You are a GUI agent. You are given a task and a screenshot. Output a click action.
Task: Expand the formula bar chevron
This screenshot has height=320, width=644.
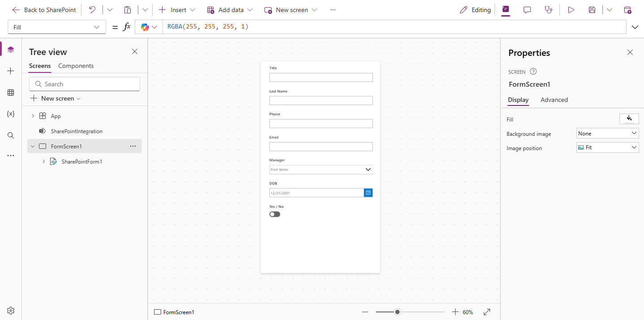point(635,27)
